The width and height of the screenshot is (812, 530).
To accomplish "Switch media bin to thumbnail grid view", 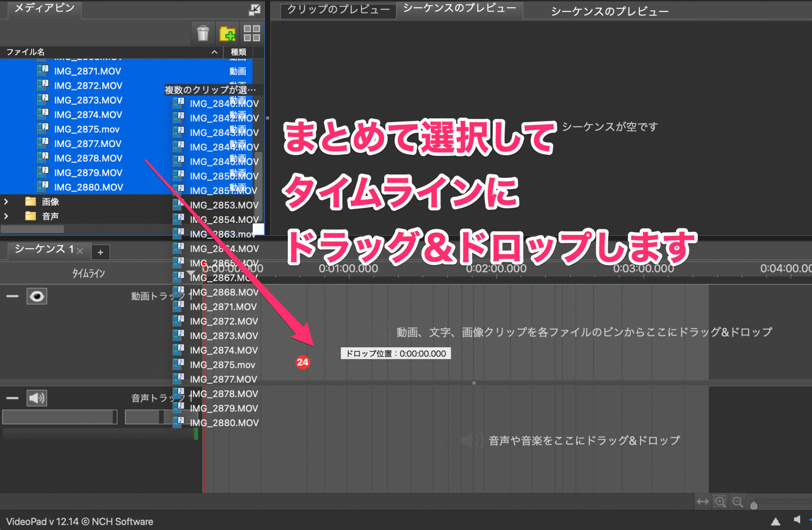I will (252, 34).
